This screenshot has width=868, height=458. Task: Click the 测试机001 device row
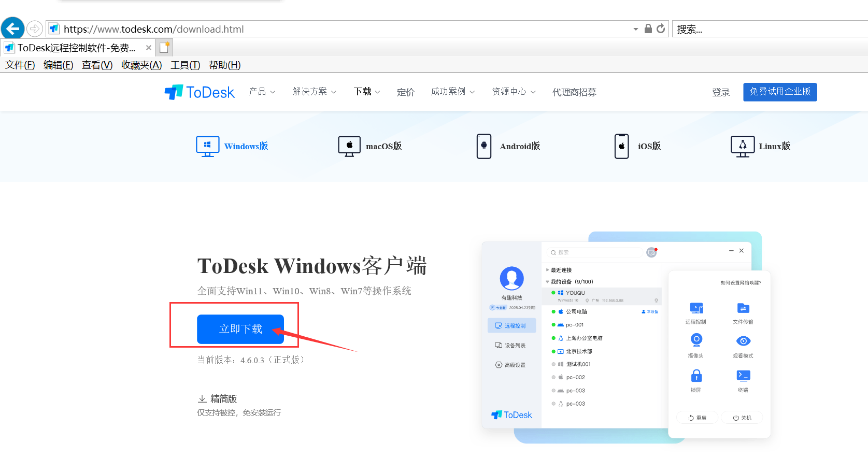tap(602, 364)
